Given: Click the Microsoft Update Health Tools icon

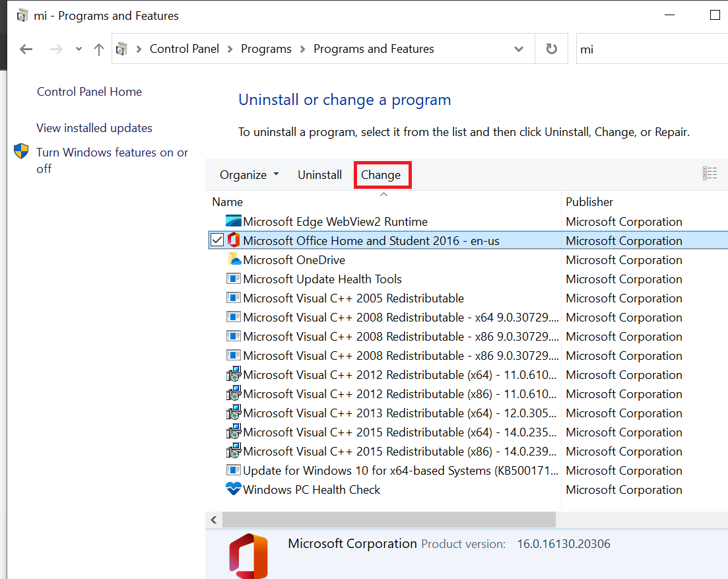Looking at the screenshot, I should point(234,279).
